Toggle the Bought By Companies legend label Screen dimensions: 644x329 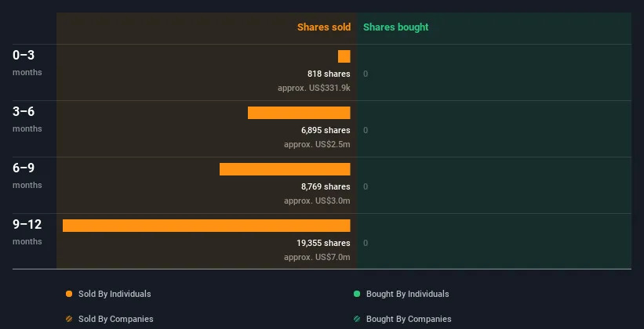[x=408, y=319]
